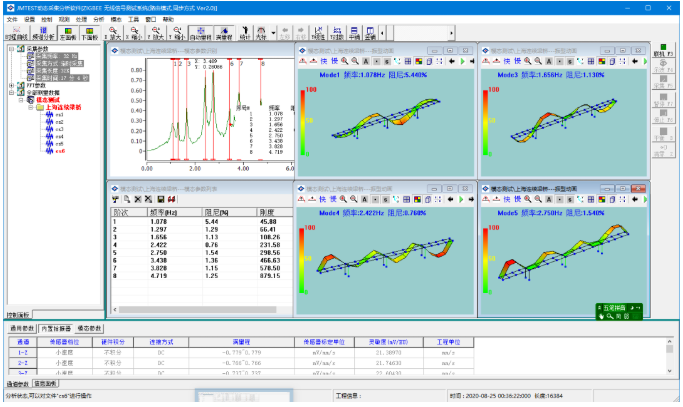Screen dimensions: 683x407
Task: Switch to the 内置放大器 tab
Action: [54, 328]
